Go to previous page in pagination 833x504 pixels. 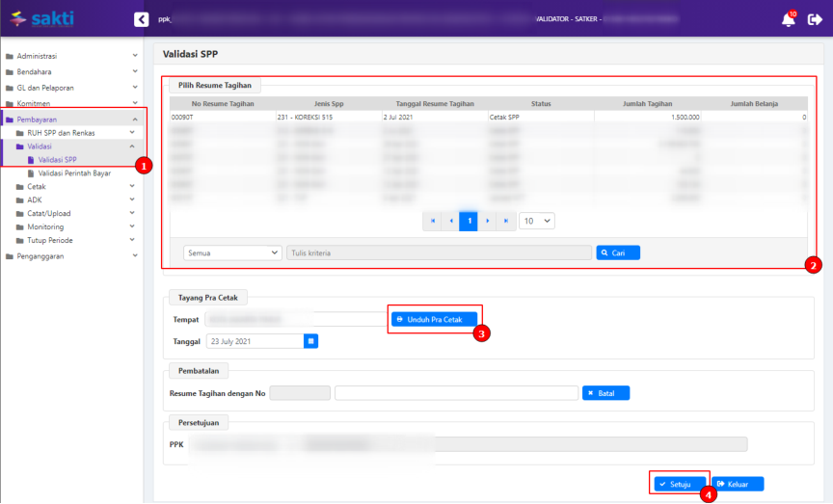[x=450, y=221]
